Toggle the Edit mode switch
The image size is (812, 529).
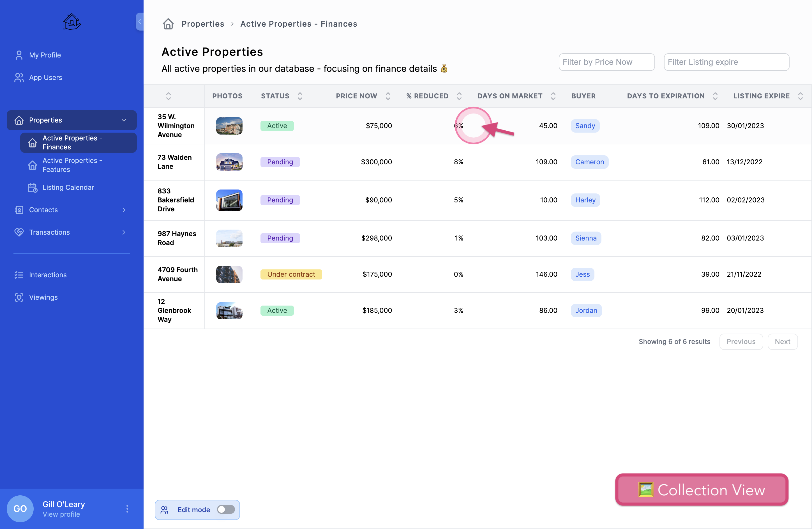[226, 509]
